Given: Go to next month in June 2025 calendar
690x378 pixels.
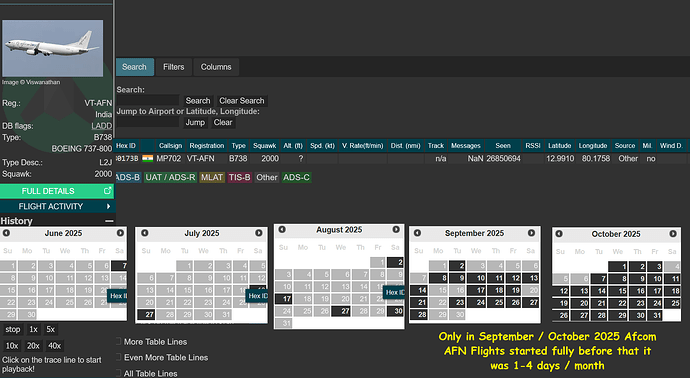Looking at the screenshot, I should (120, 233).
